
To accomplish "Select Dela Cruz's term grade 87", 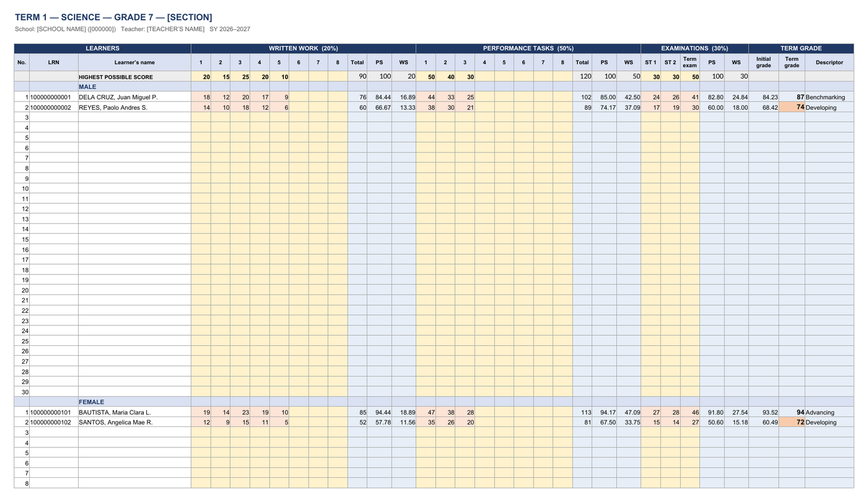I will pyautogui.click(x=792, y=97).
